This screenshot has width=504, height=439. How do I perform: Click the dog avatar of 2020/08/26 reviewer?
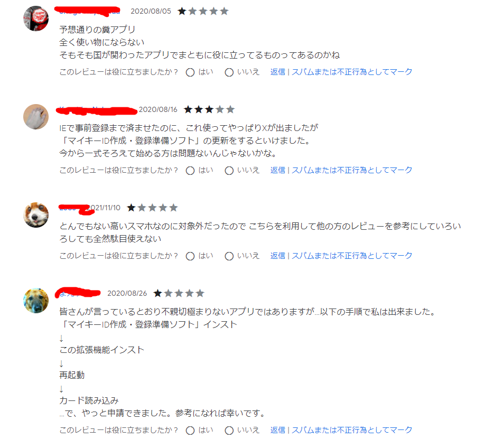(x=36, y=301)
